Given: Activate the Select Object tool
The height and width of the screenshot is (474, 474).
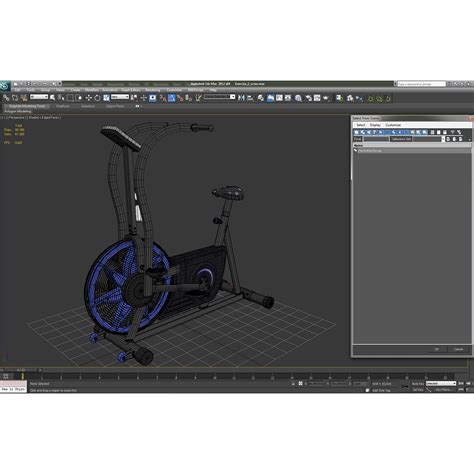Looking at the screenshot, I should tap(52, 98).
